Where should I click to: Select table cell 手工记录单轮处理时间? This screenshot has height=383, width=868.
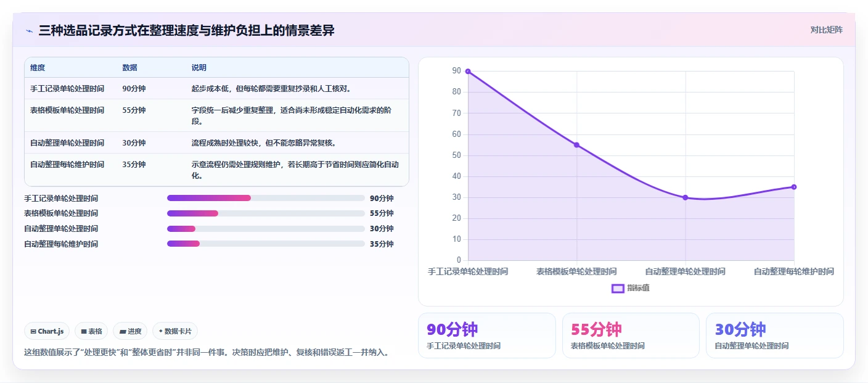click(x=67, y=89)
